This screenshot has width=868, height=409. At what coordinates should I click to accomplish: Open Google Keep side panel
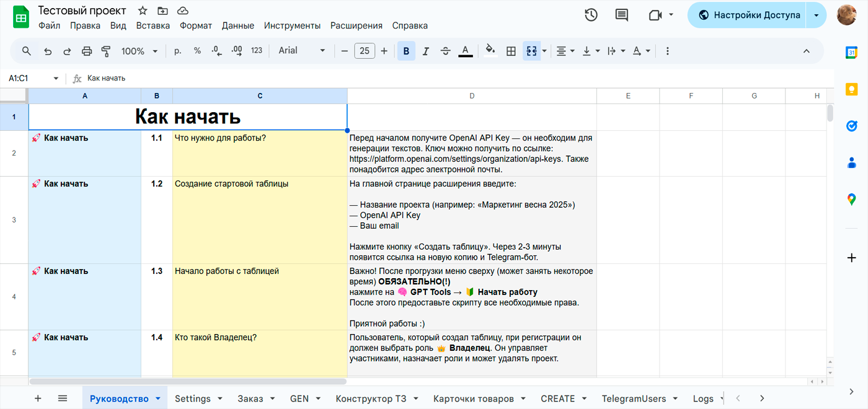click(x=851, y=89)
